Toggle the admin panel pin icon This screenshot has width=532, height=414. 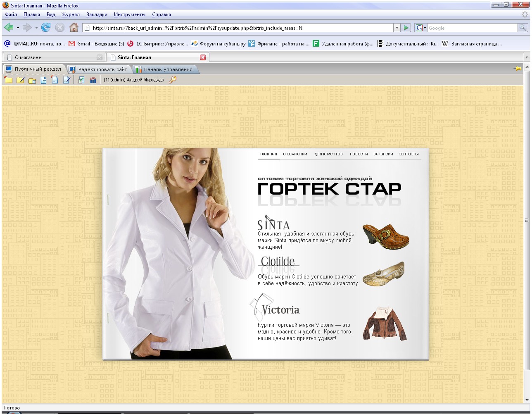(517, 69)
